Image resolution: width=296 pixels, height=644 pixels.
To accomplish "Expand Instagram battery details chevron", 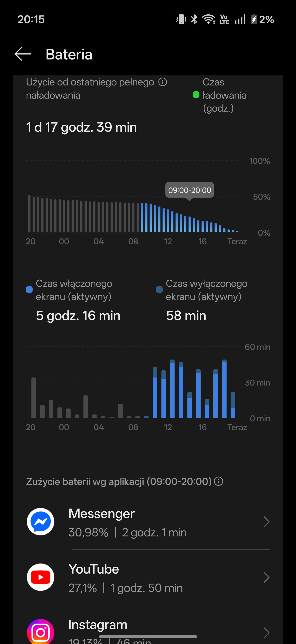I will [x=266, y=632].
